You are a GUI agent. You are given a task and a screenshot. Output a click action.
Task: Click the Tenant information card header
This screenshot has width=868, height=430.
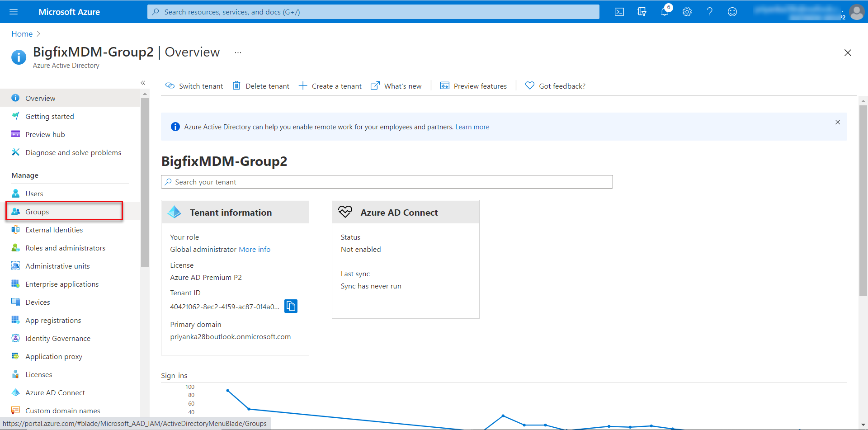[235, 212]
